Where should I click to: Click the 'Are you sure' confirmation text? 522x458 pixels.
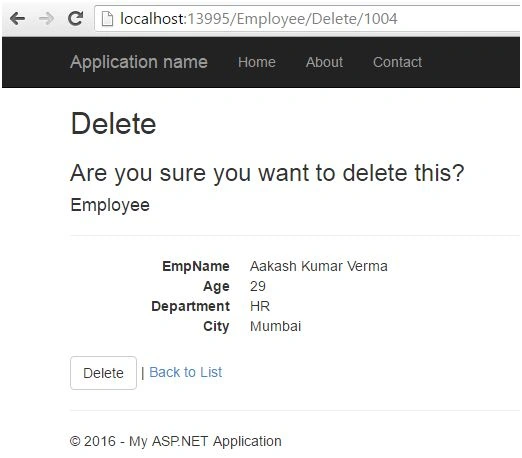(x=267, y=173)
